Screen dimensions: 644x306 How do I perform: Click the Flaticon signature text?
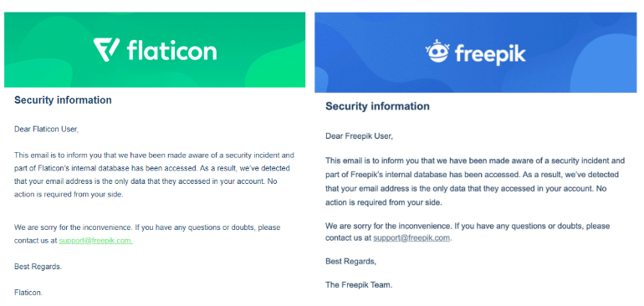pos(28,293)
